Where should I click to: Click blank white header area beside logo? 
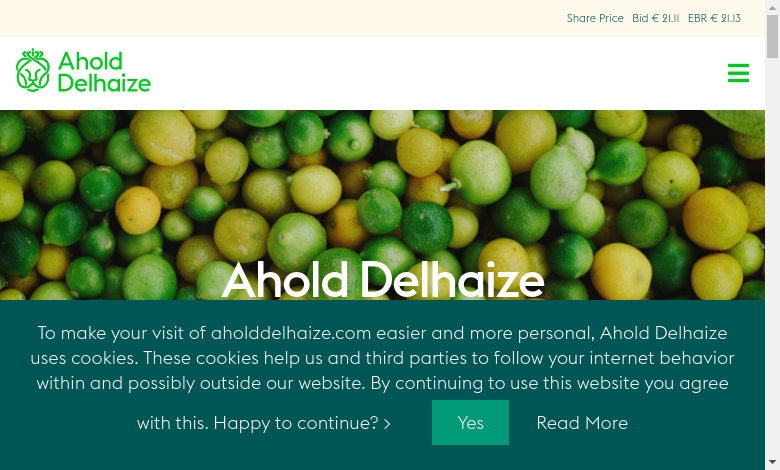430,73
